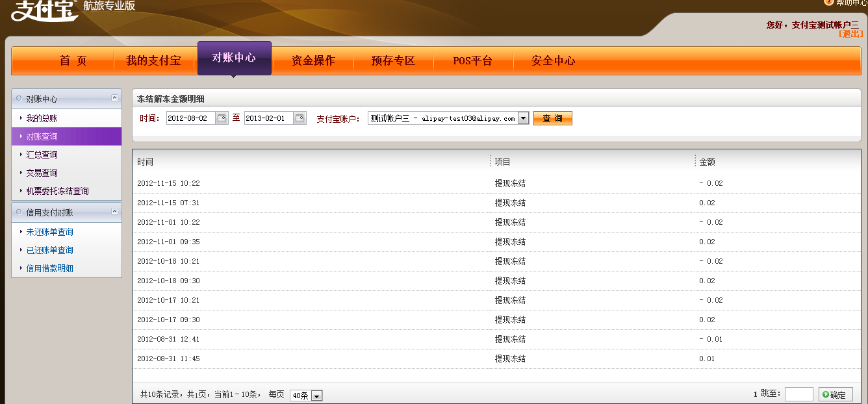Image resolution: width=868 pixels, height=404 pixels.
Task: Open the 支付宝账户 account dropdown
Action: click(523, 118)
